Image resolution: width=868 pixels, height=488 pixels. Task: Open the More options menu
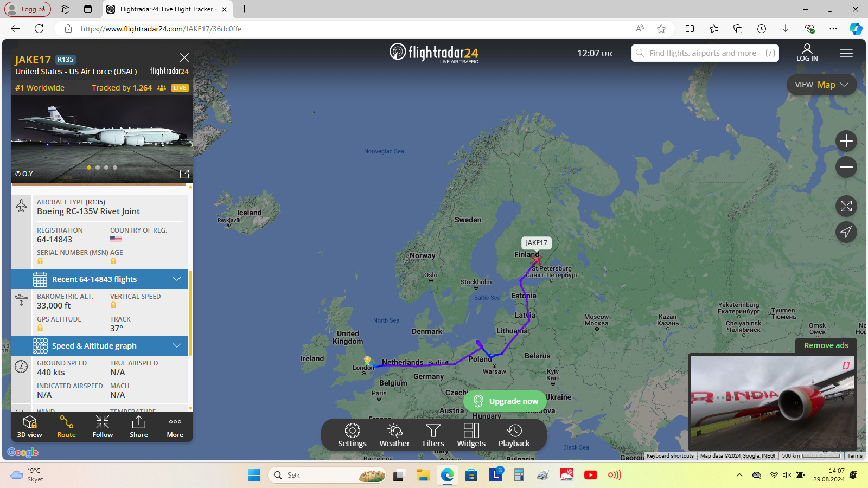tap(175, 427)
